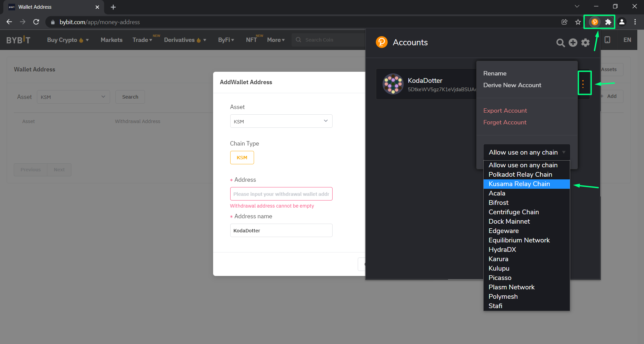The height and width of the screenshot is (344, 644).
Task: Open the settings gear in Accounts panel
Action: [585, 43]
